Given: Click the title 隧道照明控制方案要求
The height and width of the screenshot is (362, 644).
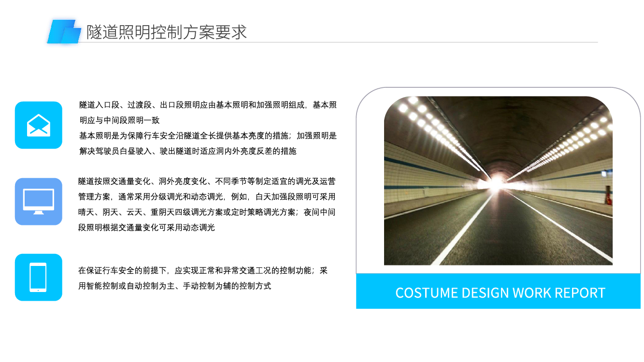Looking at the screenshot, I should (167, 32).
